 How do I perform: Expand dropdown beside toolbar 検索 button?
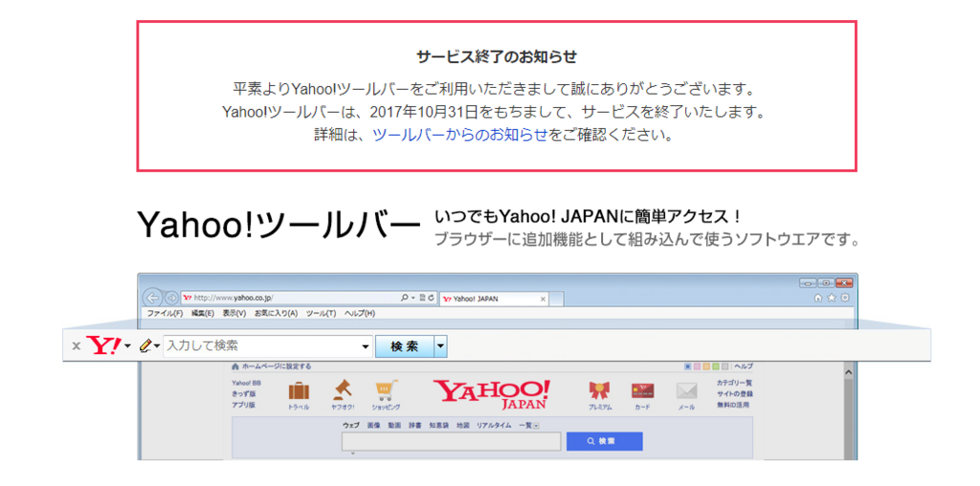click(441, 346)
